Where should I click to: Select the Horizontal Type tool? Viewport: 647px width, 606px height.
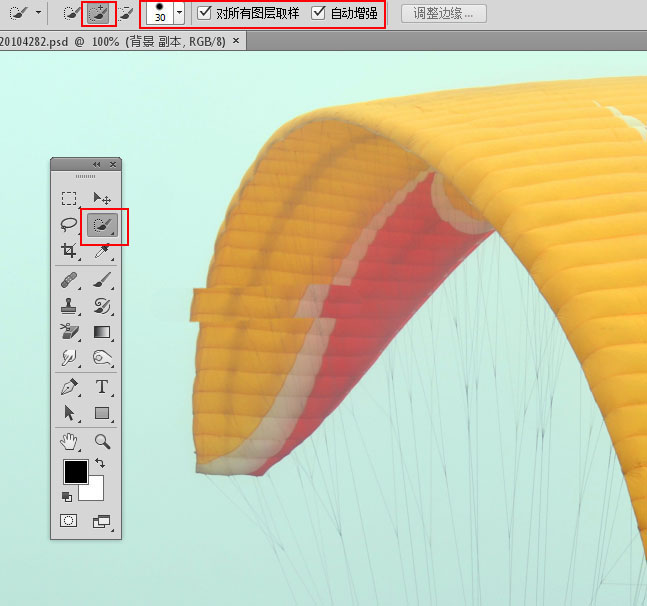102,387
